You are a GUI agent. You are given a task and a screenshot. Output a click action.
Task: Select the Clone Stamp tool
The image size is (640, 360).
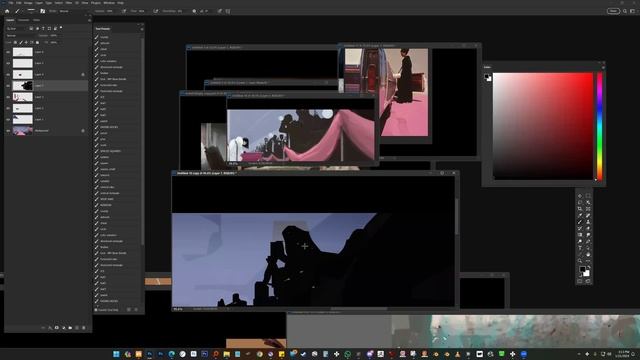[588, 222]
